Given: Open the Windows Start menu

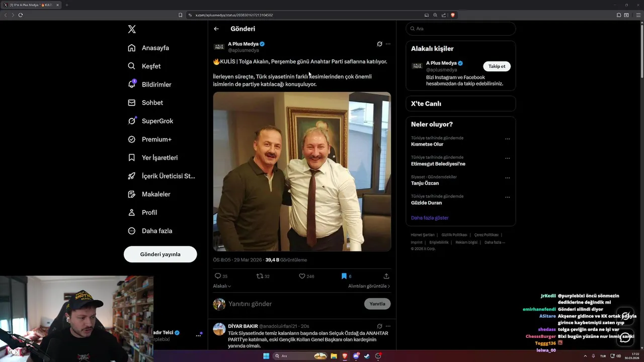Looking at the screenshot, I should [266, 356].
